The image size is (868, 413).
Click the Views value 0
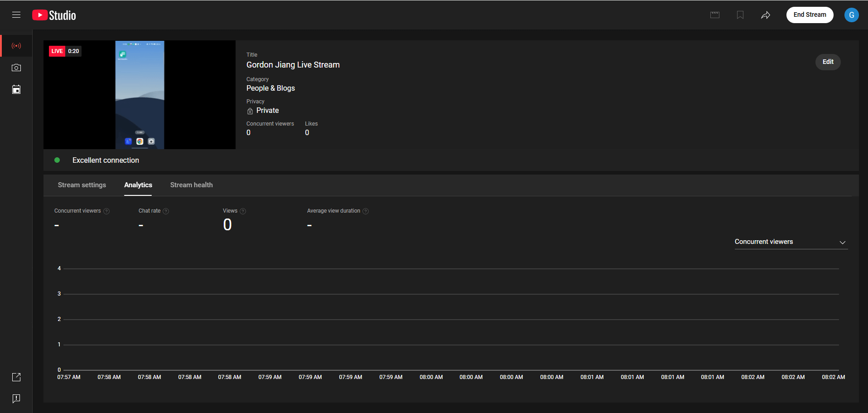pyautogui.click(x=227, y=225)
